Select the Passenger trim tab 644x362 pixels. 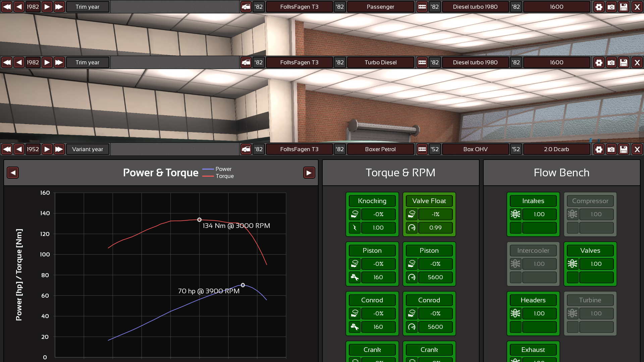point(380,7)
